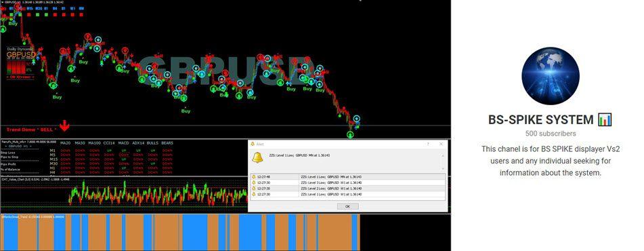Image resolution: width=644 pixels, height=251 pixels.
Task: Click the MA50 column header
Action: [80, 143]
